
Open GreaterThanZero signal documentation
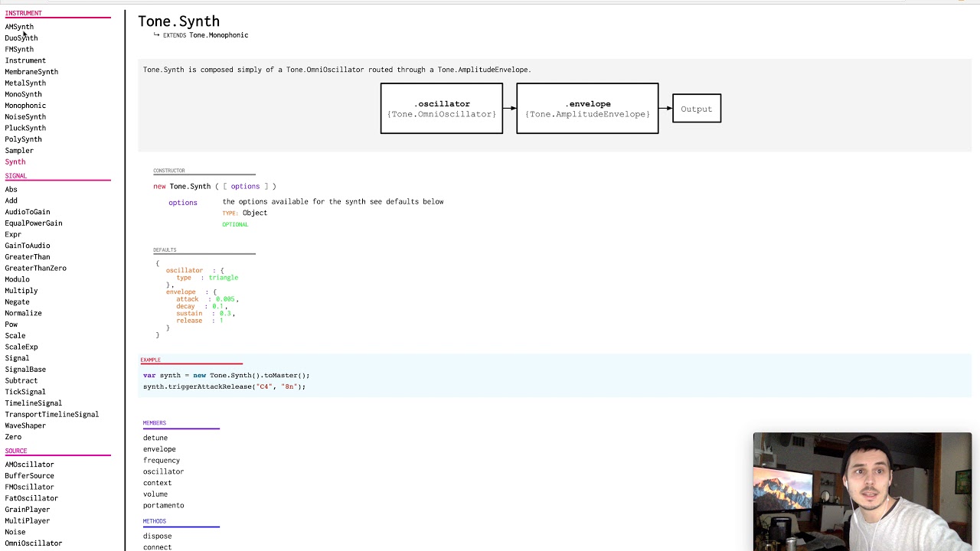(35, 269)
